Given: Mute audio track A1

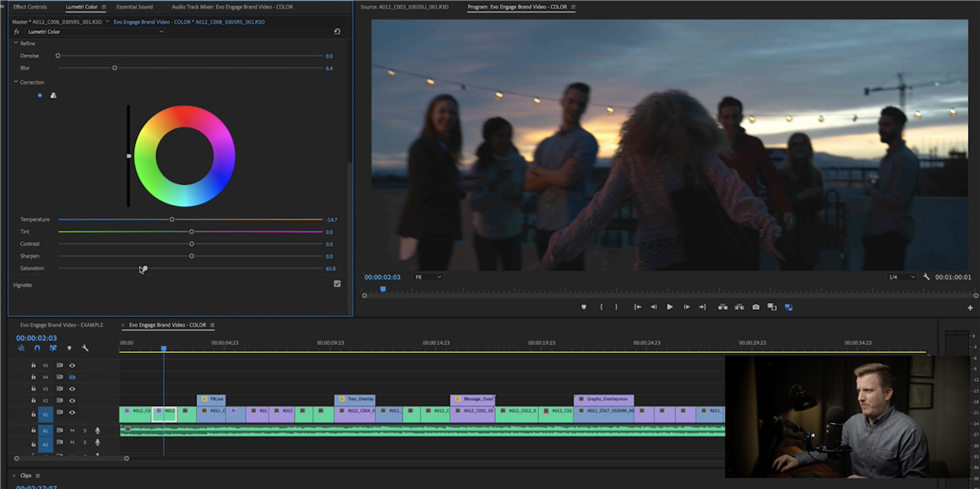Looking at the screenshot, I should (72, 431).
